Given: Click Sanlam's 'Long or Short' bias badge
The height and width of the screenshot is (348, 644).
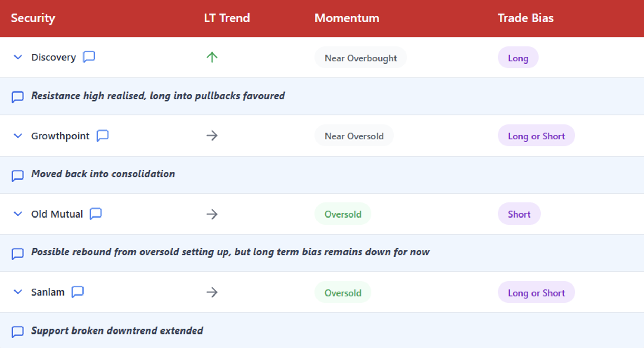Looking at the screenshot, I should pos(536,292).
